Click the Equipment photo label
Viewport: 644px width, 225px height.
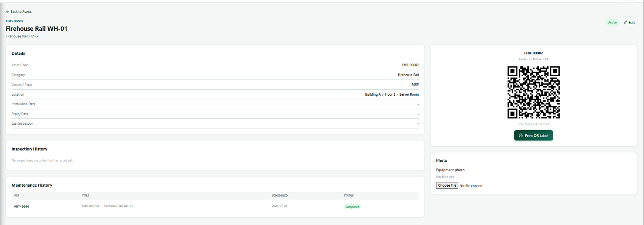(450, 170)
